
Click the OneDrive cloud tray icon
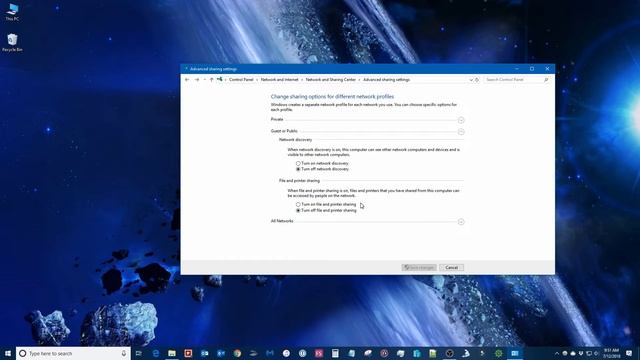(x=573, y=353)
